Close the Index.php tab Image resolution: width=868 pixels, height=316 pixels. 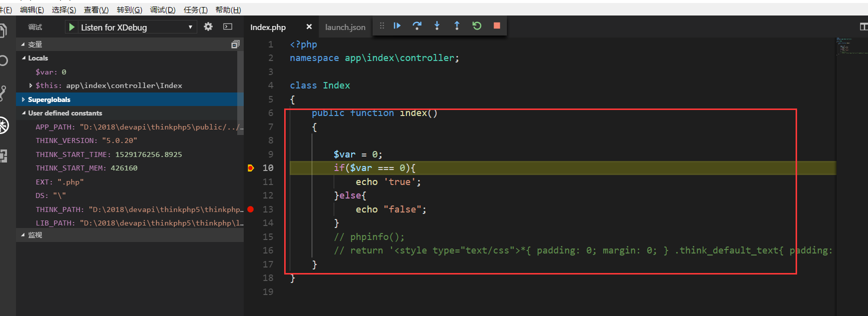(x=309, y=27)
